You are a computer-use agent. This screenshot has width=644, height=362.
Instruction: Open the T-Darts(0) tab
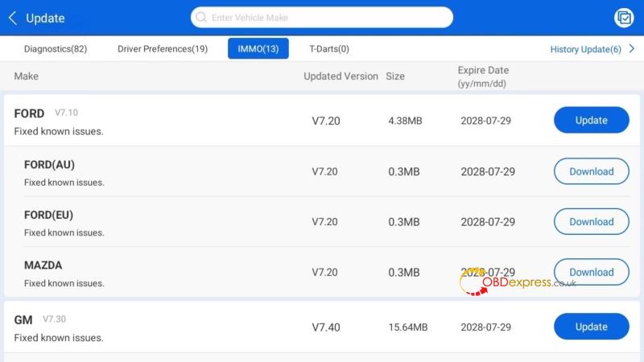[329, 49]
